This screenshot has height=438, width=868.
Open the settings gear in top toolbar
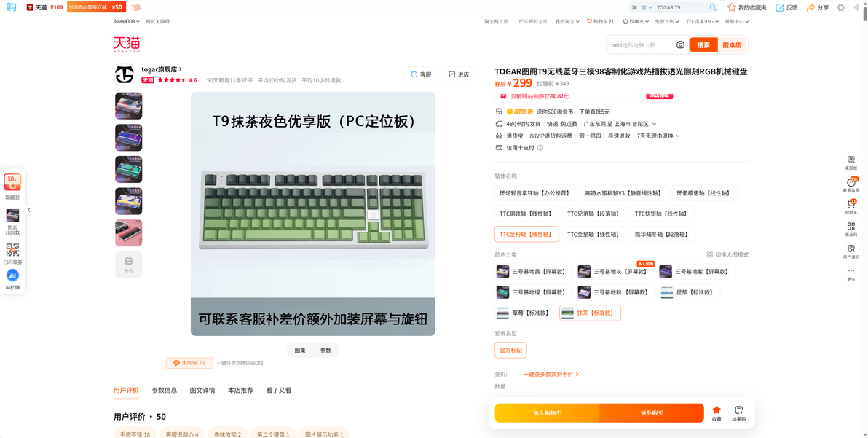[x=841, y=7]
